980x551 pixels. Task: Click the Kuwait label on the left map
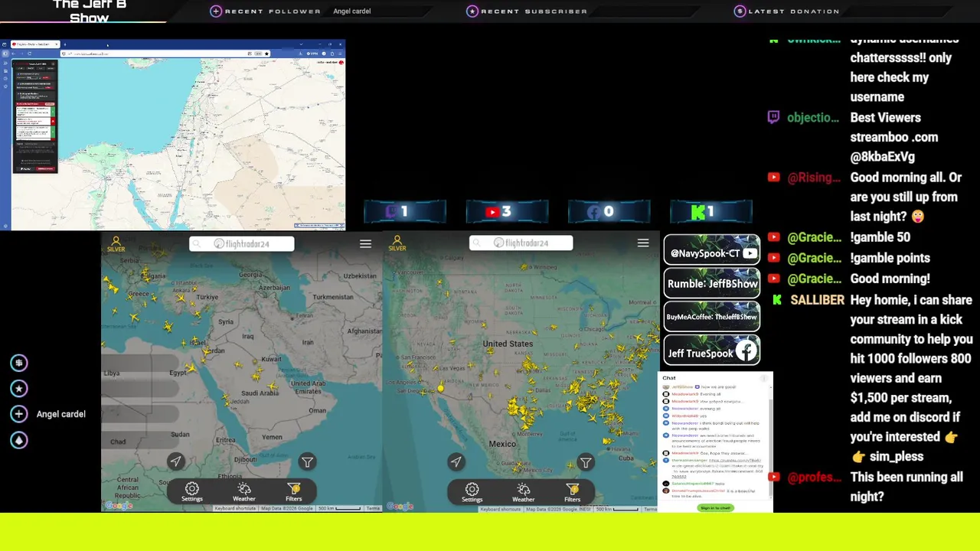[271, 359]
